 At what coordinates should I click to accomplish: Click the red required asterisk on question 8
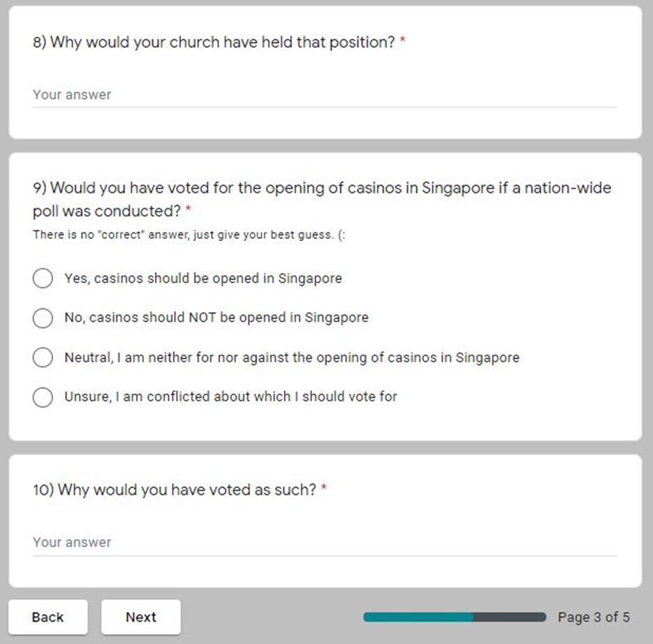point(403,42)
